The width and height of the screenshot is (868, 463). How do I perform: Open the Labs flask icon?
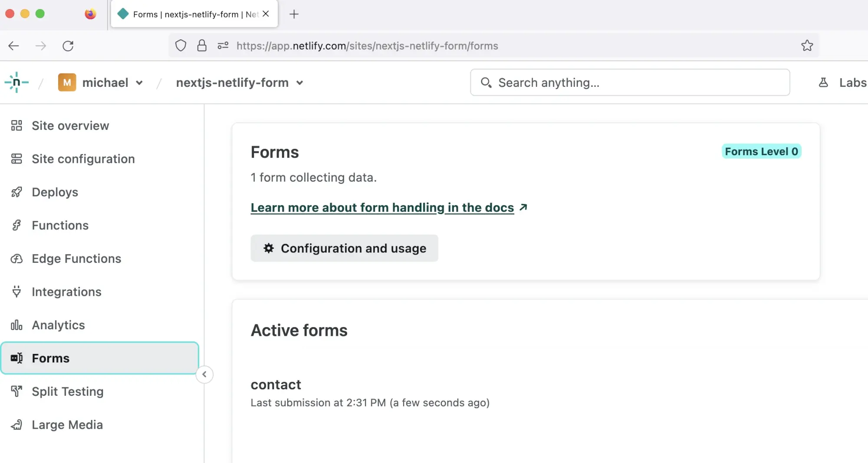[823, 82]
